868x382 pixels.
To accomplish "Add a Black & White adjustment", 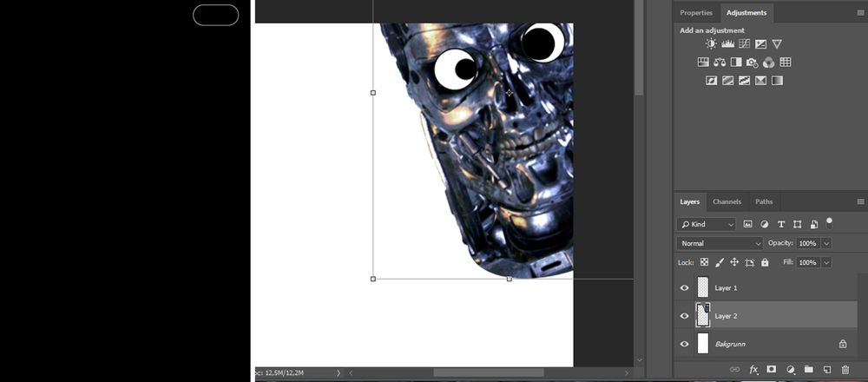I will [736, 62].
